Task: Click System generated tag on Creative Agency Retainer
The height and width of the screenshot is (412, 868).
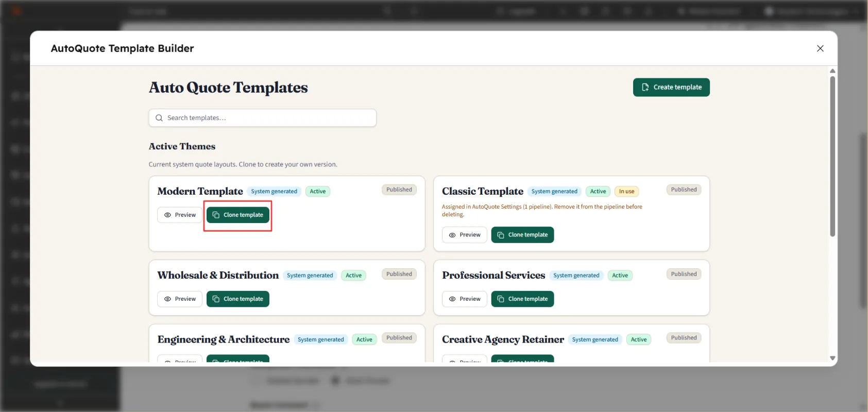Action: click(595, 339)
